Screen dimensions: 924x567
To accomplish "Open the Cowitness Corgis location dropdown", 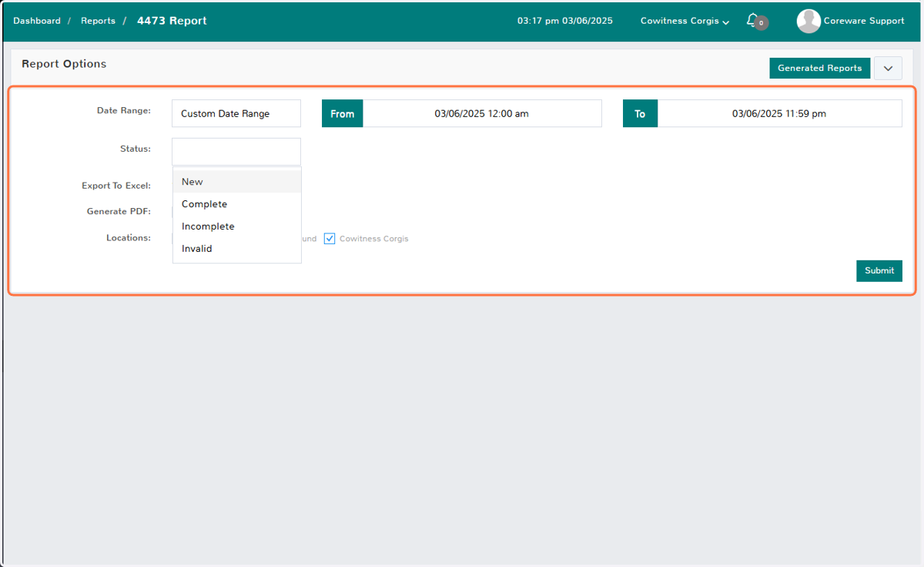I will [x=685, y=21].
